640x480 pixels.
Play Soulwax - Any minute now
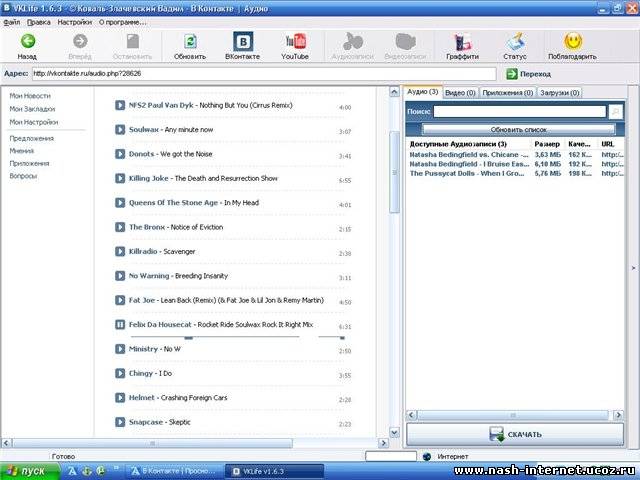[120, 130]
